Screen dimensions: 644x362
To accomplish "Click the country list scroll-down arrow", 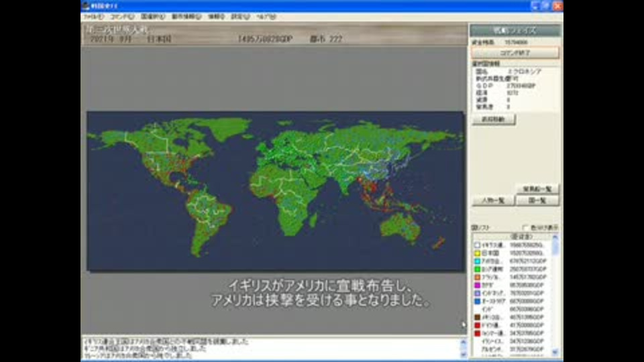I will [555, 353].
